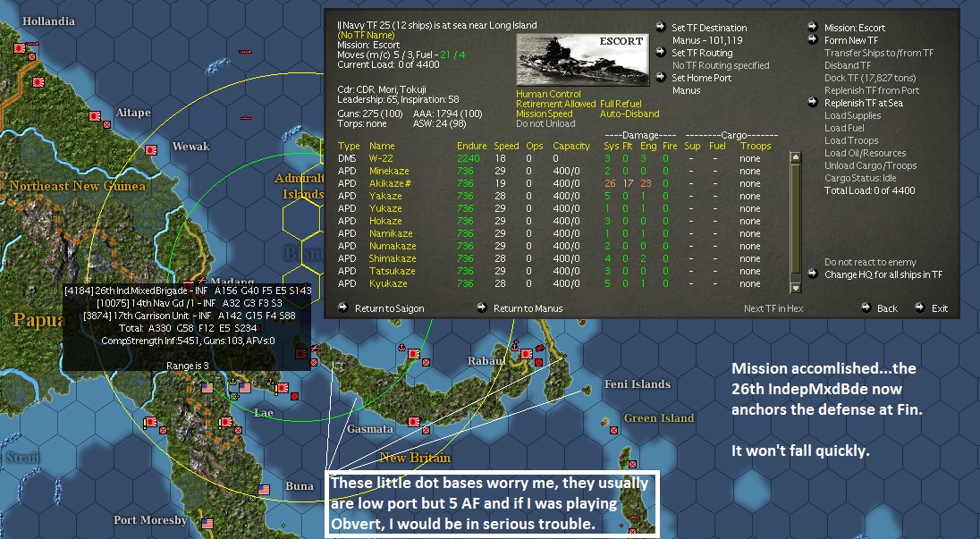Toggle Human Control setting

coord(548,94)
